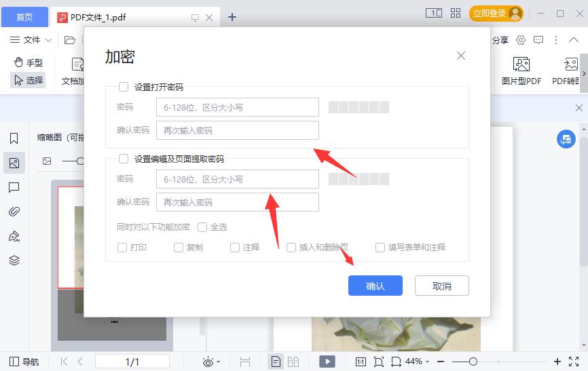Select single page view mode

[276, 362]
